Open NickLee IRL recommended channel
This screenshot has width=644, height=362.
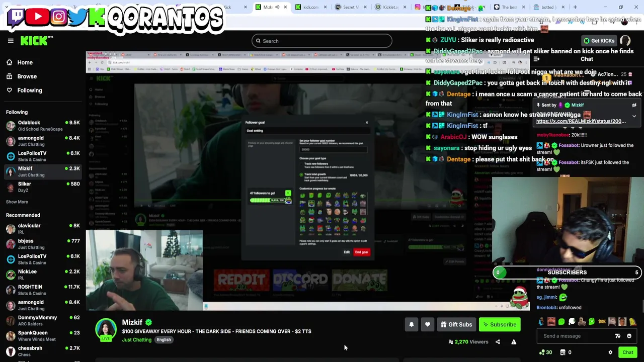[x=43, y=275]
